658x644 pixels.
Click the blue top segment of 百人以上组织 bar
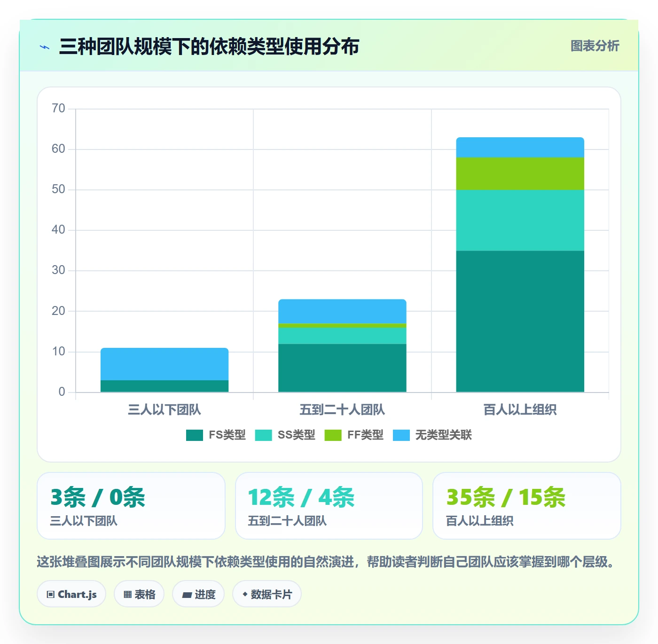click(520, 148)
